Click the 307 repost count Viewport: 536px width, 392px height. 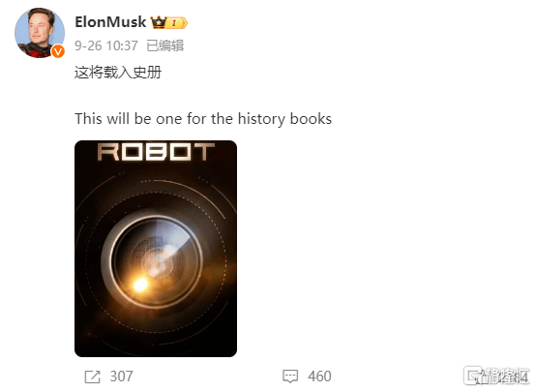(x=121, y=377)
